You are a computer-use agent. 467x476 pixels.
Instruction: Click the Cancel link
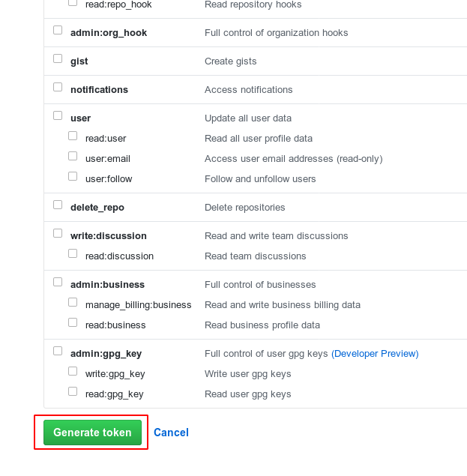click(171, 433)
